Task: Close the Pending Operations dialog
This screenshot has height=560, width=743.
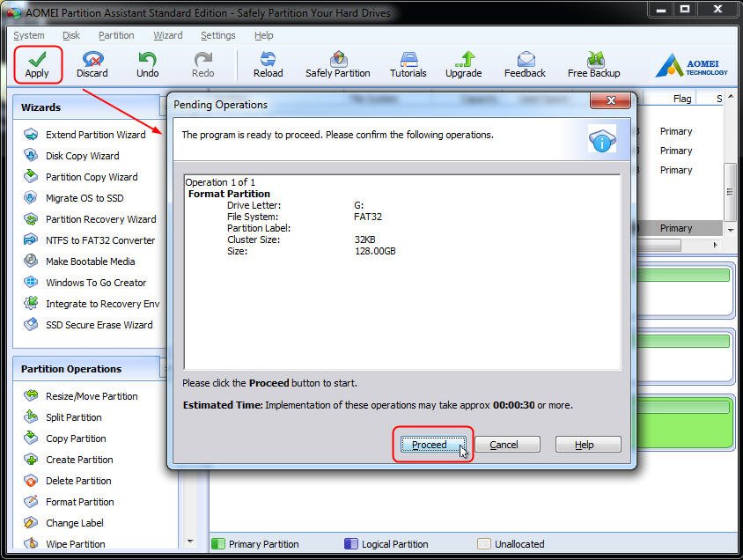Action: tap(610, 100)
